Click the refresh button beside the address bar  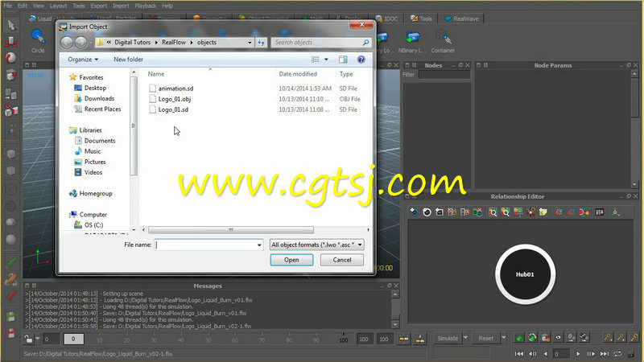coord(261,43)
